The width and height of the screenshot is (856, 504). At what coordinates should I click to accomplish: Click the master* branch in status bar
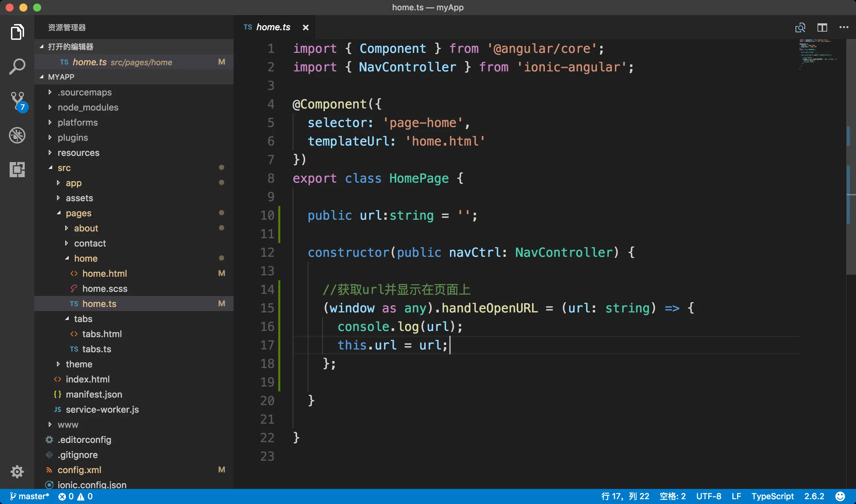point(30,496)
